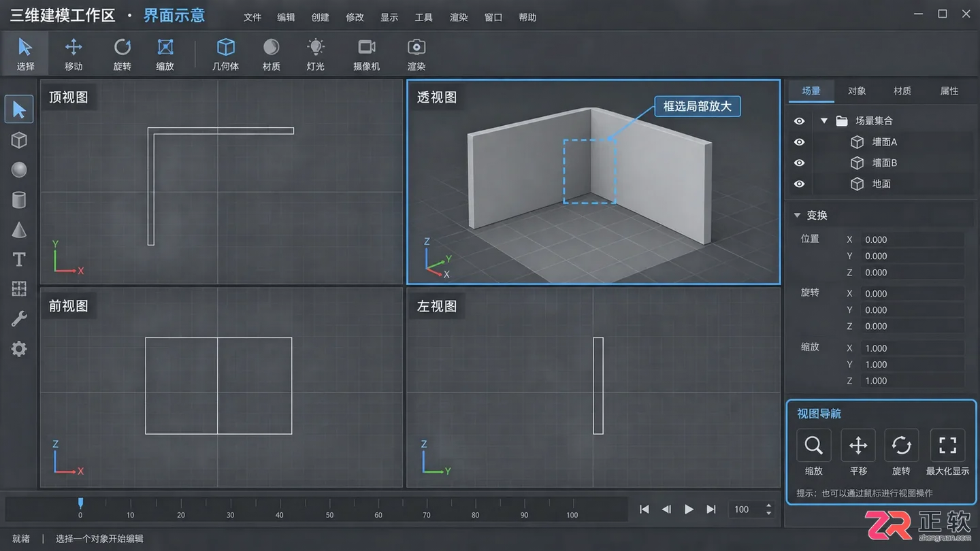This screenshot has height=551, width=980.
Task: Select the 选择 arrow tool in top toolbar
Action: pyautogui.click(x=25, y=53)
